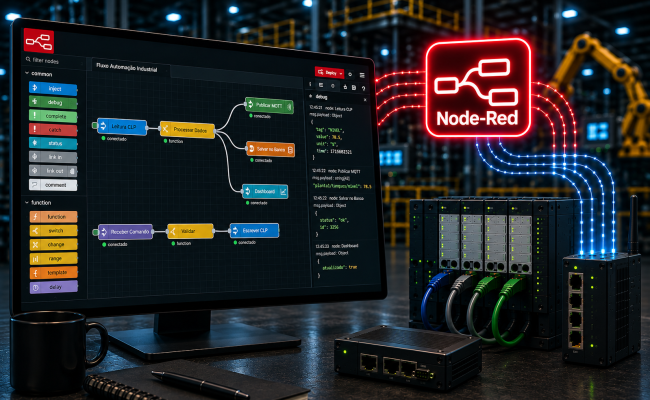Select the function node in the palette list
The height and width of the screenshot is (400, 650).
click(53, 217)
